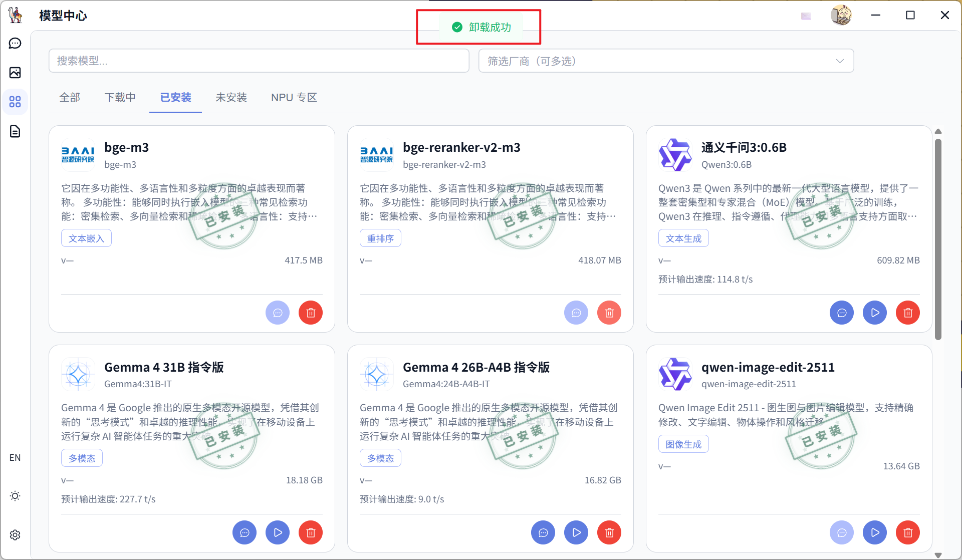Open the document sidebar icon
962x560 pixels.
15,131
